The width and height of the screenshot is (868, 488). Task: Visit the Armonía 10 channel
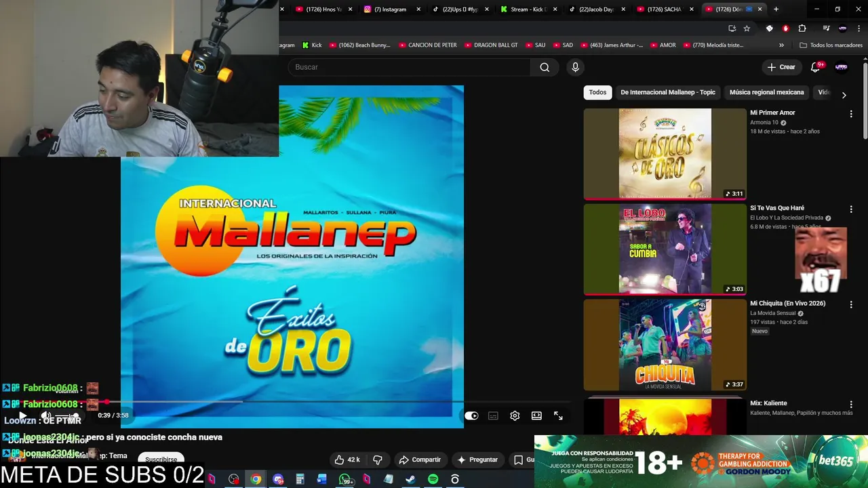click(x=764, y=123)
